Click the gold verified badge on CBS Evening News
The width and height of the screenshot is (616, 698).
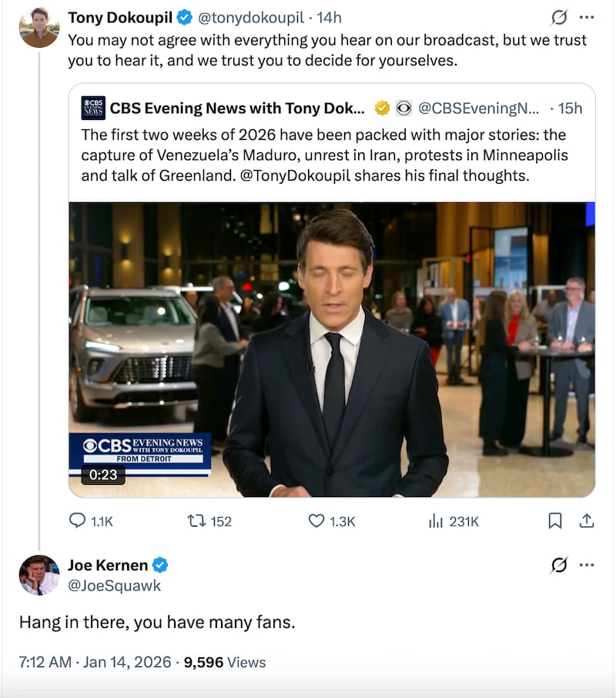[x=380, y=108]
